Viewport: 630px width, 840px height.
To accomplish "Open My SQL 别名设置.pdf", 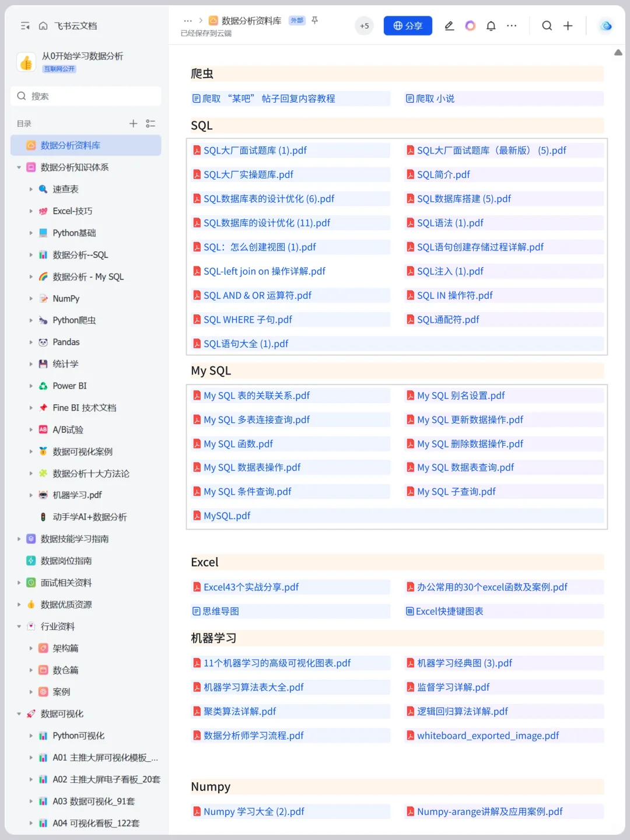I will click(461, 395).
